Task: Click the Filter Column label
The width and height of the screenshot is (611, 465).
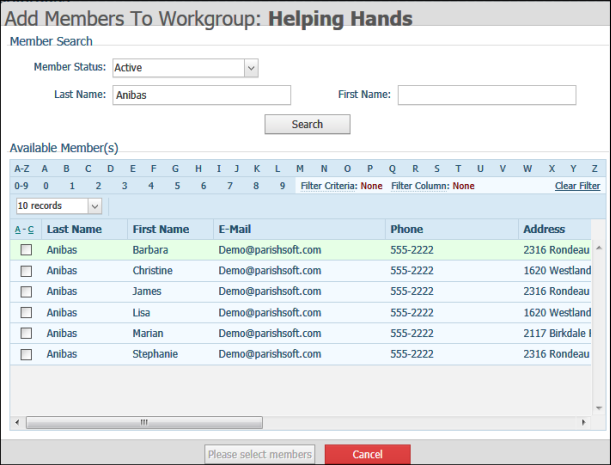Action: [x=420, y=186]
